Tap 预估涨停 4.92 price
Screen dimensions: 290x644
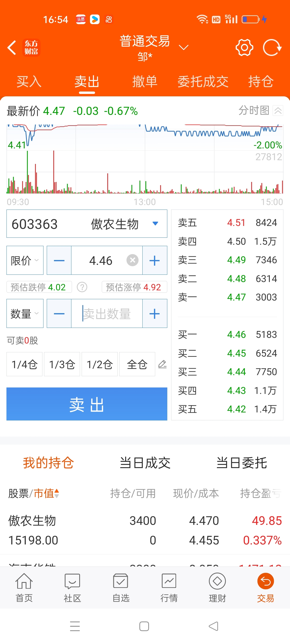point(135,287)
